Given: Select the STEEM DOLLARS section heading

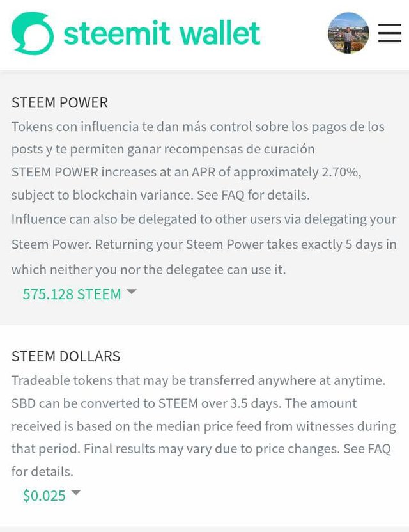Looking at the screenshot, I should click(x=66, y=356).
